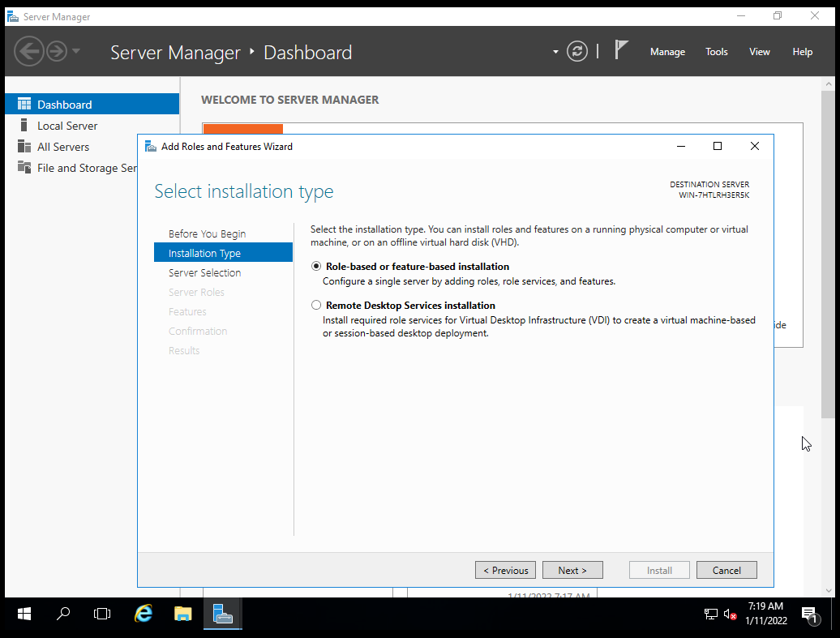Click the Server Manager title bar icon
The height and width of the screenshot is (638, 840).
coord(13,16)
